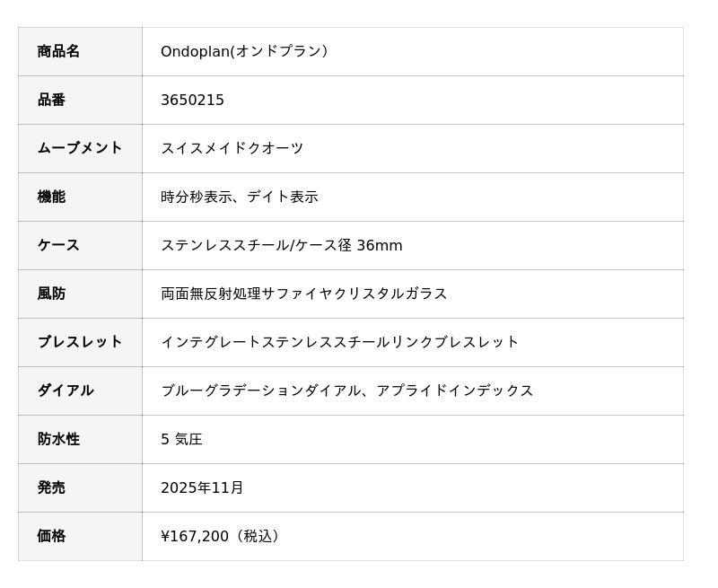Image resolution: width=718 pixels, height=588 pixels.
Task: Click the ムーブメント label cell
Action: 79,148
